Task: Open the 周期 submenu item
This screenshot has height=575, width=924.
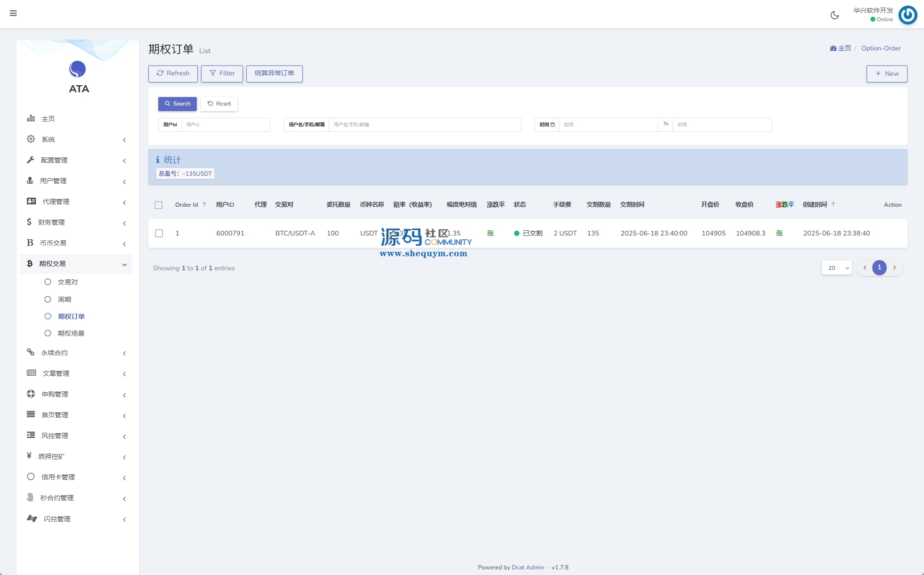Action: click(64, 300)
